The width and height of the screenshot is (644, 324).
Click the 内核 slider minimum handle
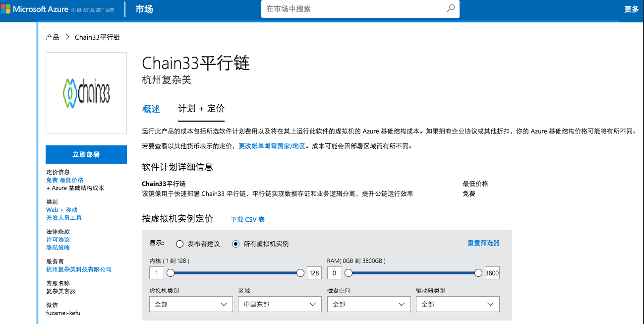[x=171, y=273]
